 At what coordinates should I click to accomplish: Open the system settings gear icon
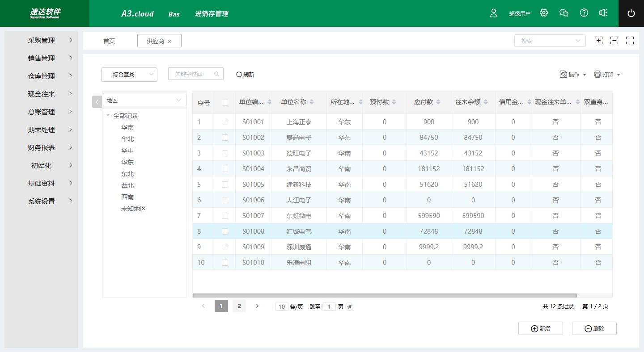tap(543, 13)
